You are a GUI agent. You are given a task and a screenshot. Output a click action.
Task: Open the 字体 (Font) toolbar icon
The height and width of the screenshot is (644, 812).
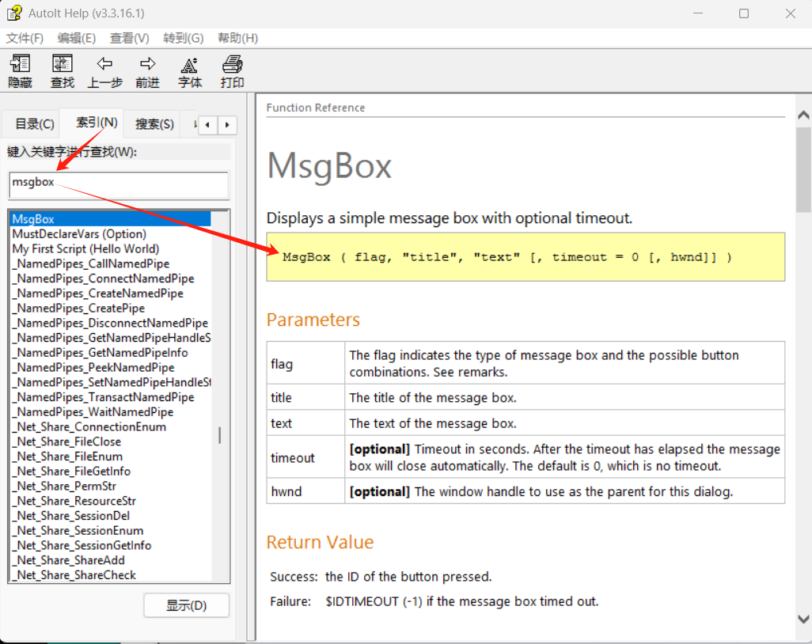click(189, 71)
